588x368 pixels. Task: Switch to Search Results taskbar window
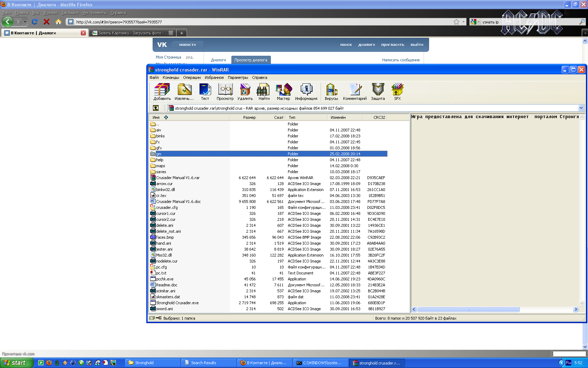[209, 363]
